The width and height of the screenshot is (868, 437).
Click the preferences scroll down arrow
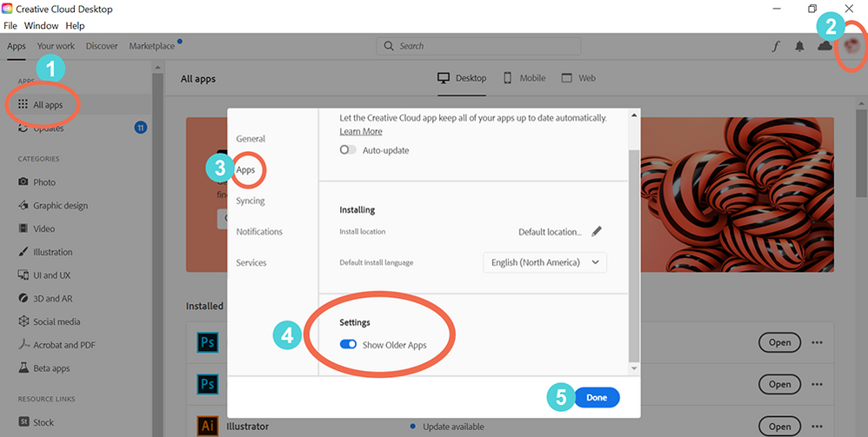click(634, 368)
